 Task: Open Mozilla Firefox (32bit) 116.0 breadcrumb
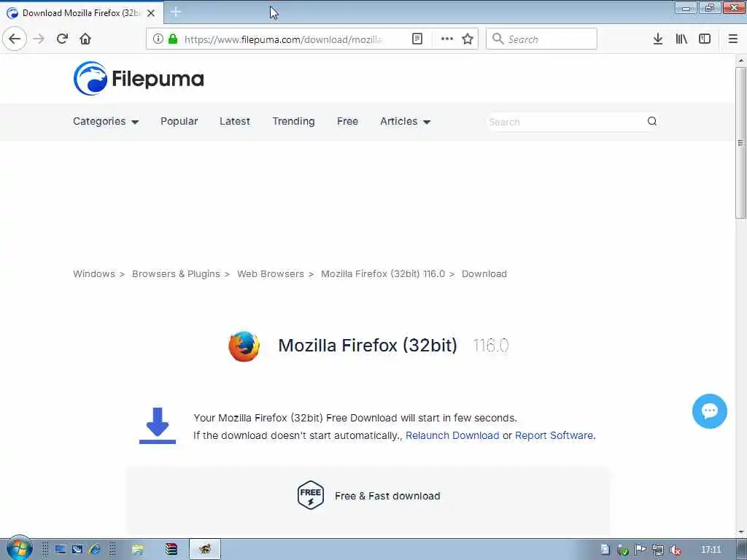tap(382, 274)
